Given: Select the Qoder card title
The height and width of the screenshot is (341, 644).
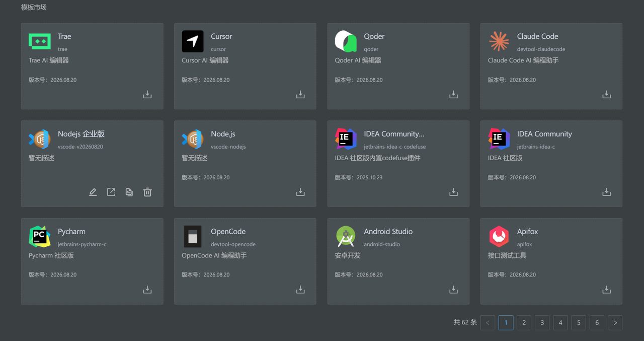Looking at the screenshot, I should pos(374,36).
